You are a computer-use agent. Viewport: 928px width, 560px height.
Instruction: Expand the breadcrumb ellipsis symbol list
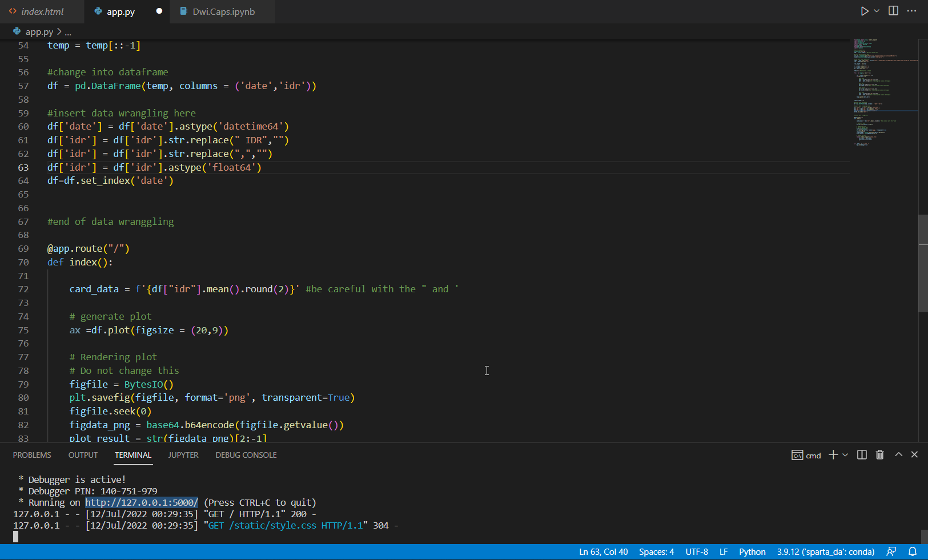click(x=68, y=32)
